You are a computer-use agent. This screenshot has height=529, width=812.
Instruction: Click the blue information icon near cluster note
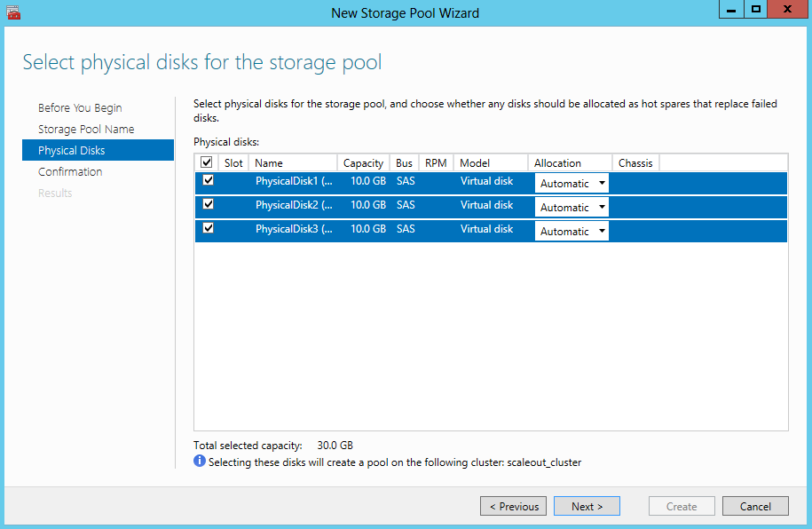tap(200, 461)
